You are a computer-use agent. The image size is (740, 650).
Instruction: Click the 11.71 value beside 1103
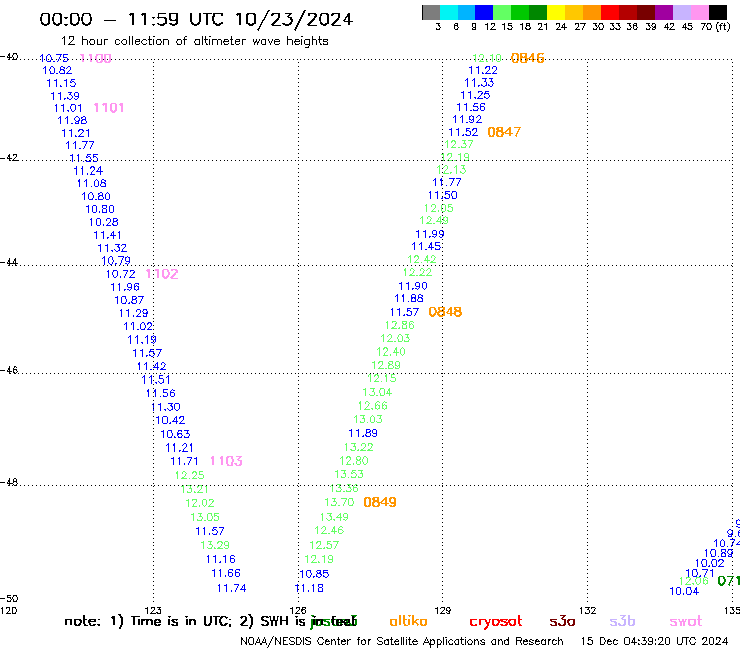tap(185, 461)
